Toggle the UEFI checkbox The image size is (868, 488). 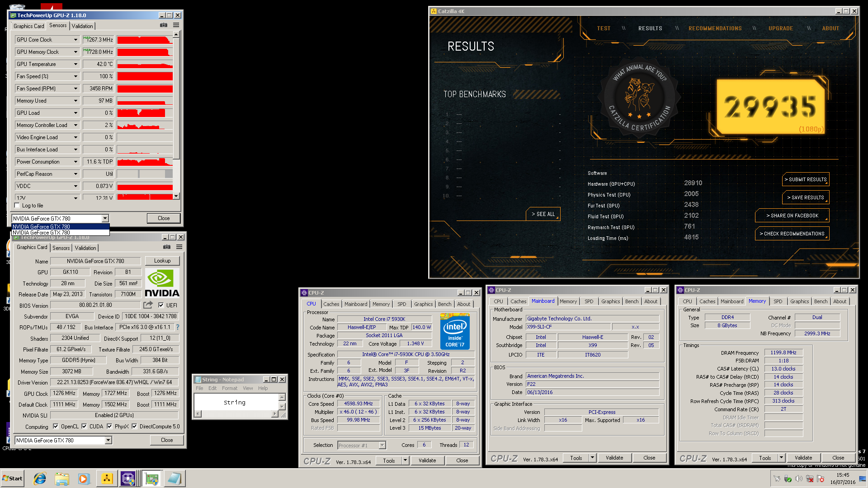[161, 305]
